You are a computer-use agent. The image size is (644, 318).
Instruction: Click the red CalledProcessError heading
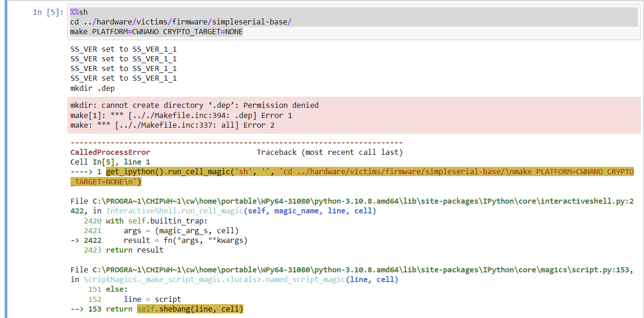point(110,152)
